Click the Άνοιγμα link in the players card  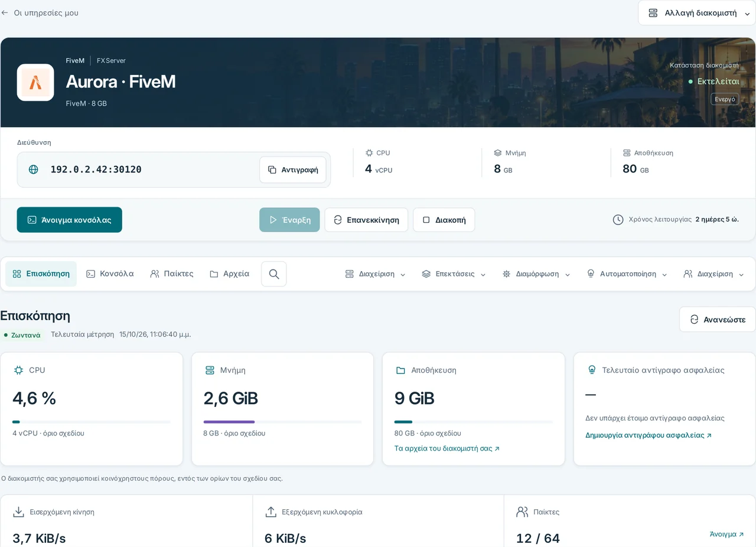(726, 534)
